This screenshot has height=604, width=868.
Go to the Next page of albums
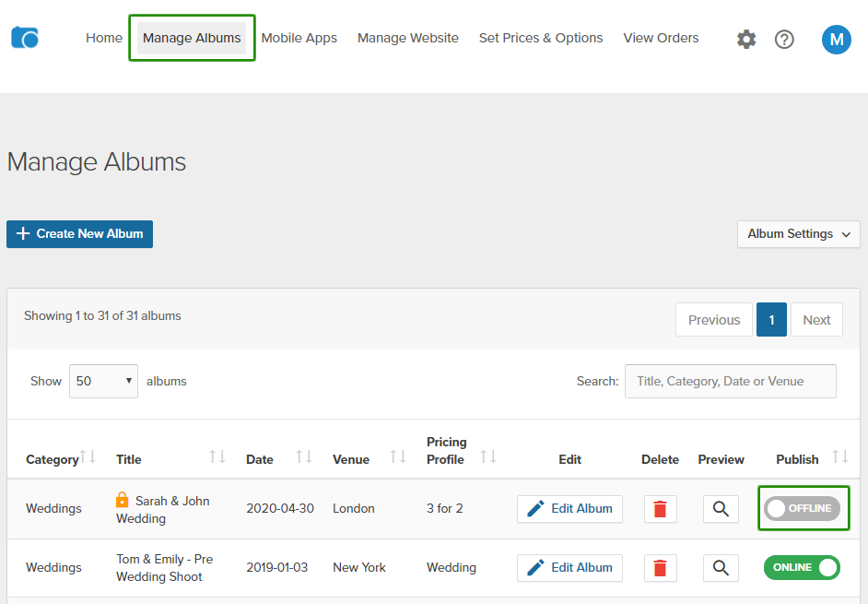816,320
